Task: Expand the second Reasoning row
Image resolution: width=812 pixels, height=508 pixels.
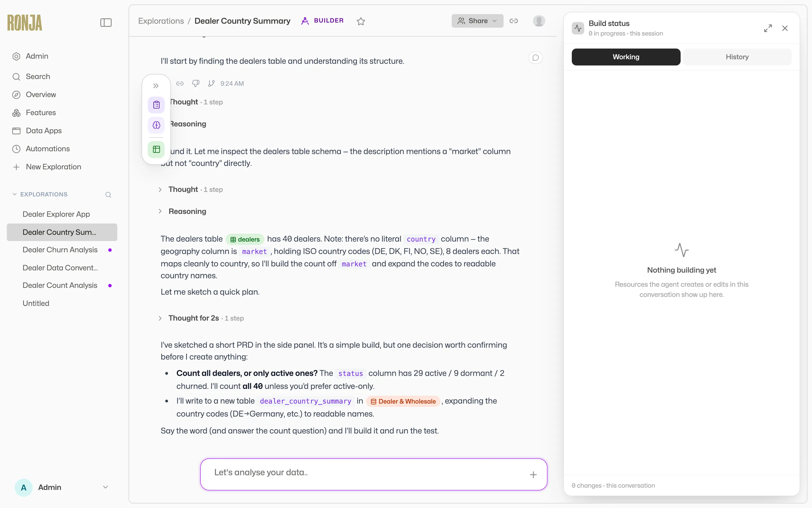Action: (183, 211)
